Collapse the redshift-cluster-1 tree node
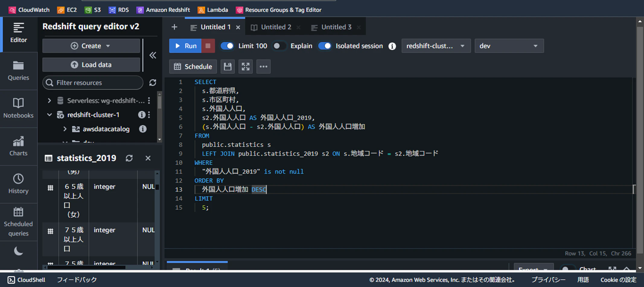Screen dimensions: 644x287 pyautogui.click(x=49, y=115)
